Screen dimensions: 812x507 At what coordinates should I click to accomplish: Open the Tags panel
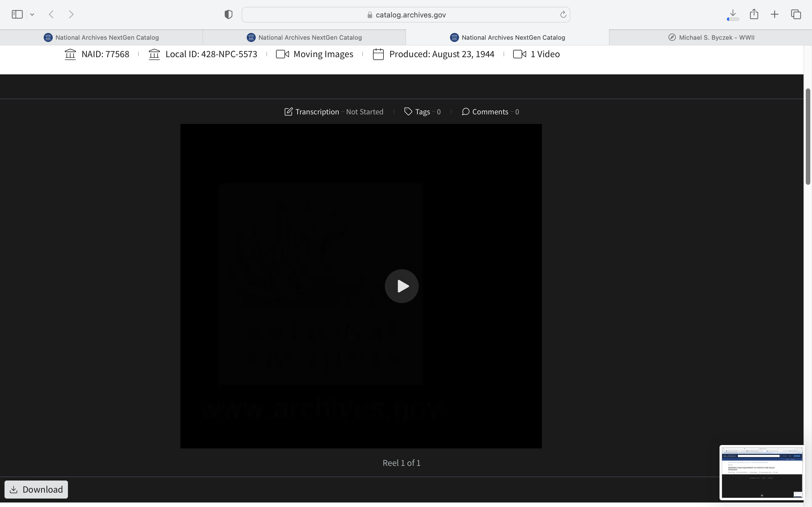coord(422,112)
